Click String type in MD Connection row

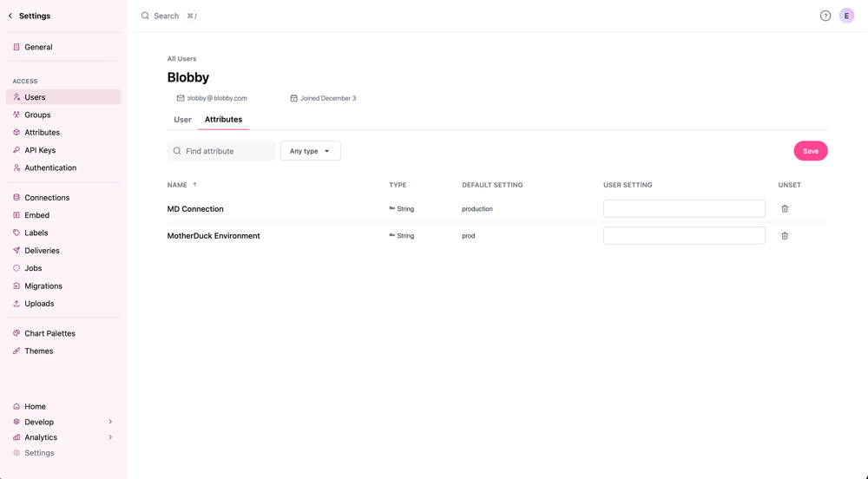tap(401, 209)
